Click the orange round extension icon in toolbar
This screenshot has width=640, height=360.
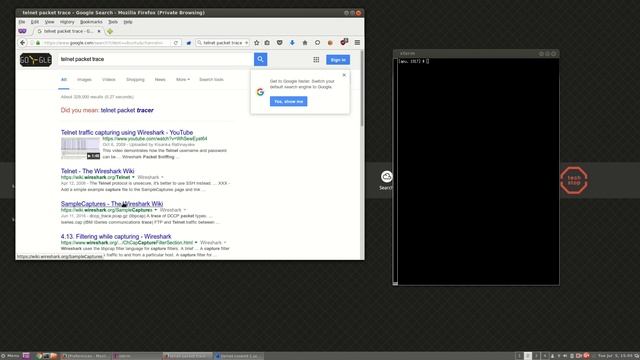330,42
